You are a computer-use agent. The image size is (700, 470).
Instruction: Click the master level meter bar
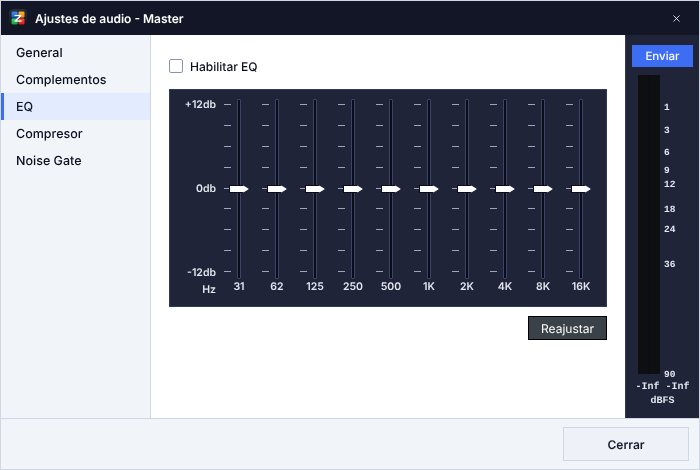649,224
